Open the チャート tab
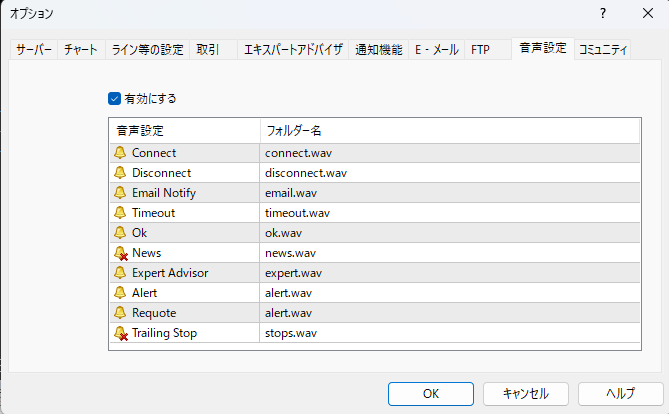Screen dimensions: 669x414 (80, 49)
